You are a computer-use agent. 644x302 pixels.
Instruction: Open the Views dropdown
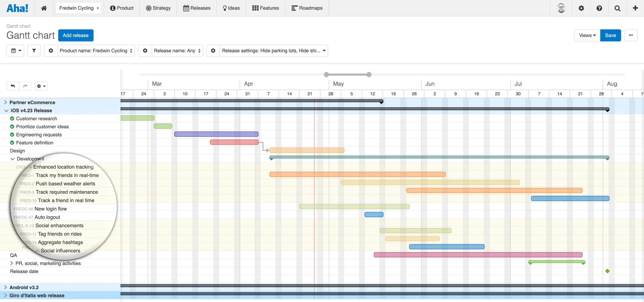tap(587, 35)
